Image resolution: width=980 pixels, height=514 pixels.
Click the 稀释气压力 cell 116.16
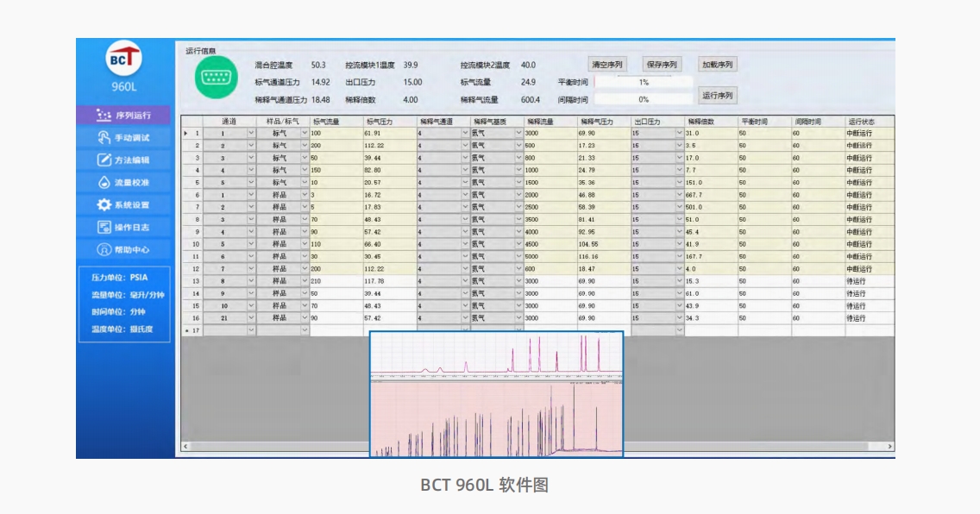605,257
